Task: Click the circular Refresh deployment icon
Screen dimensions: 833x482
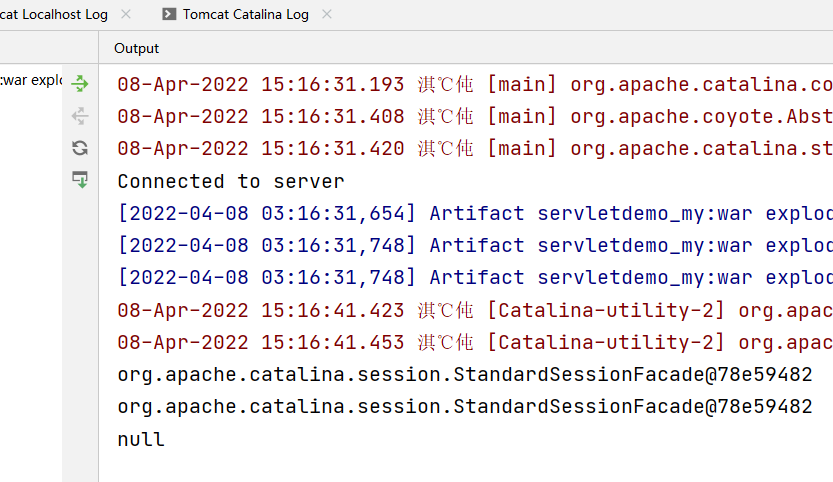Action: (80, 148)
